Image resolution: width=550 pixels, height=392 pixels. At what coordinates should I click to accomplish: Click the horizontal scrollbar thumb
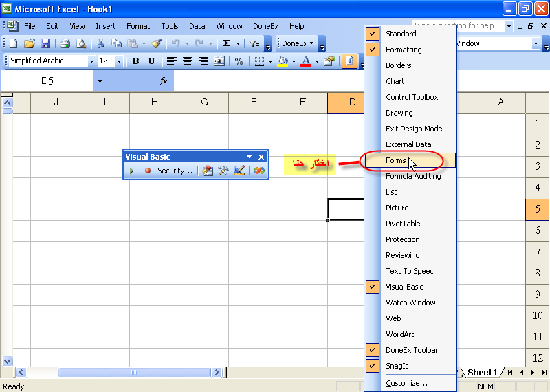[134, 372]
